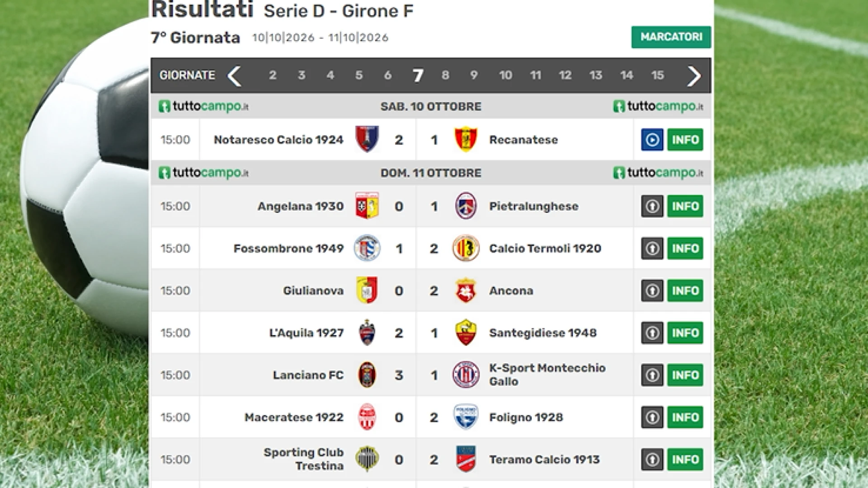Click Teramo Calcio 1913 team crest
Viewport: 868px width, 488px height.
click(x=466, y=459)
